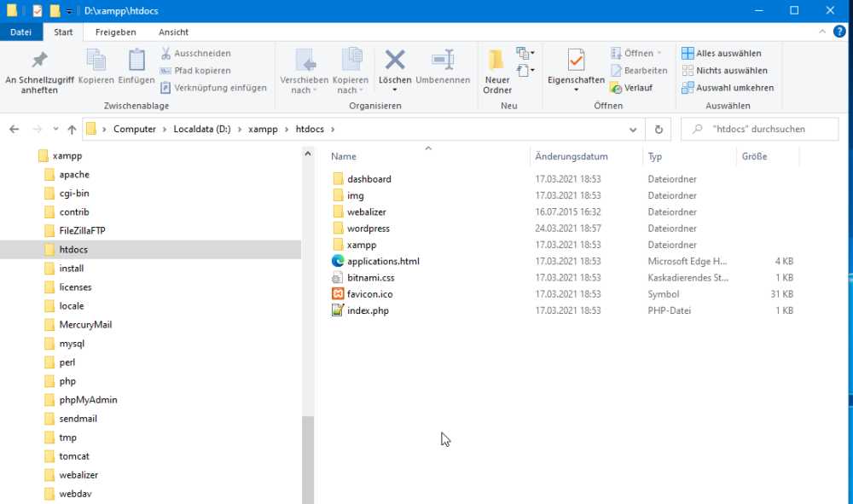Click Alles auswählen
Screen dimensions: 853x504
pos(722,53)
